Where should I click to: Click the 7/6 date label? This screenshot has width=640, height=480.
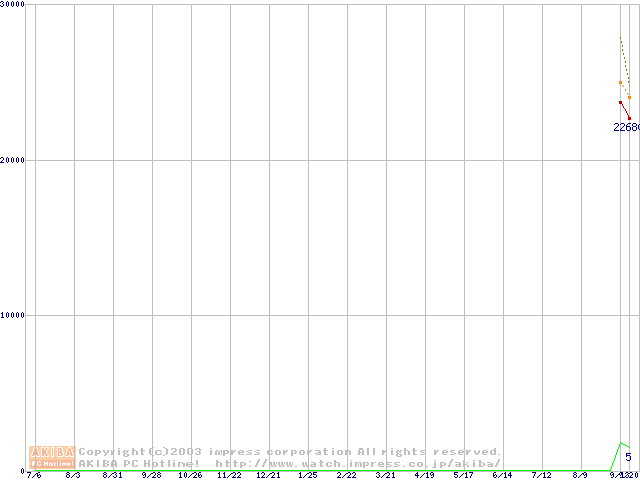point(35,475)
